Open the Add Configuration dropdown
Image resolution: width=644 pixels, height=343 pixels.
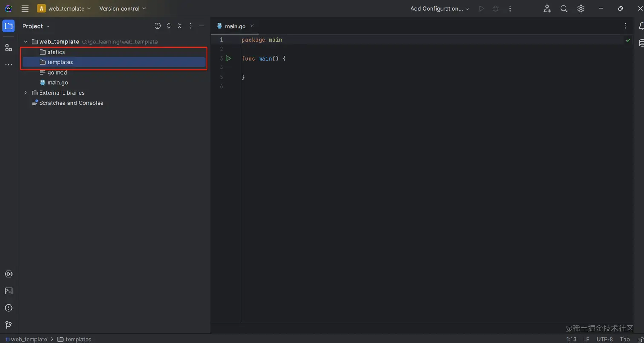440,9
